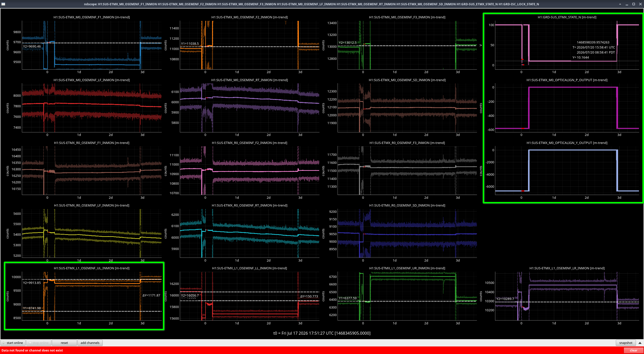
Task: Click the stop online button
Action: (39, 343)
